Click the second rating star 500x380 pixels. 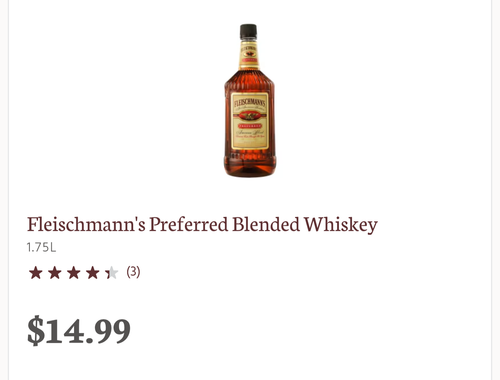pyautogui.click(x=54, y=273)
